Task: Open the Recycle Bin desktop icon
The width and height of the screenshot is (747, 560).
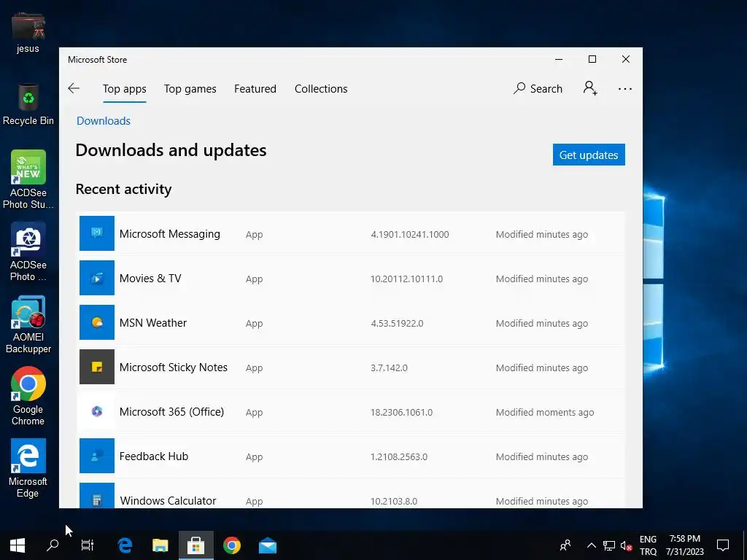Action: pos(28,104)
